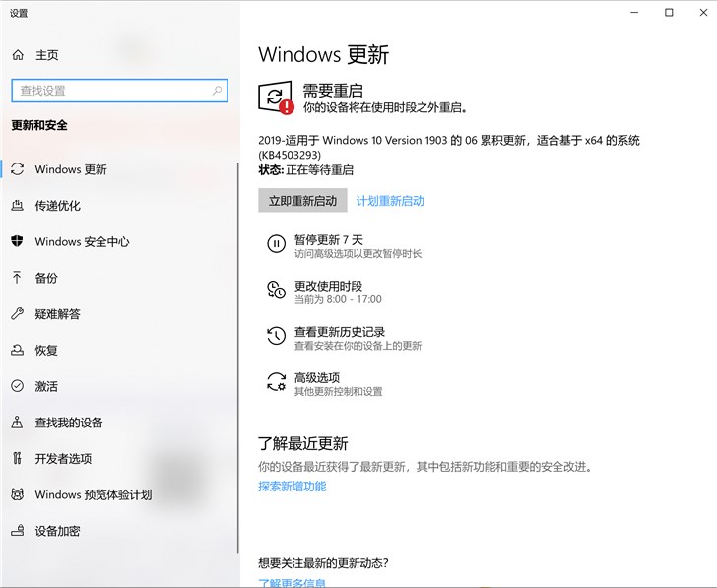Click the sidebar vertical scrollbar
This screenshot has height=588, width=717.
pyautogui.click(x=238, y=358)
